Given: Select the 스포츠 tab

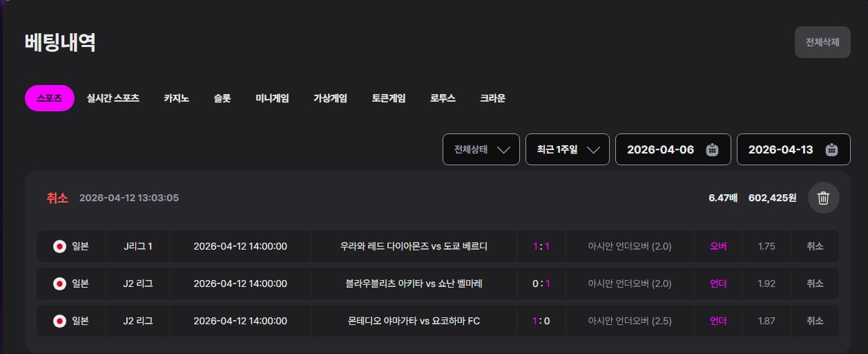Looking at the screenshot, I should click(50, 98).
